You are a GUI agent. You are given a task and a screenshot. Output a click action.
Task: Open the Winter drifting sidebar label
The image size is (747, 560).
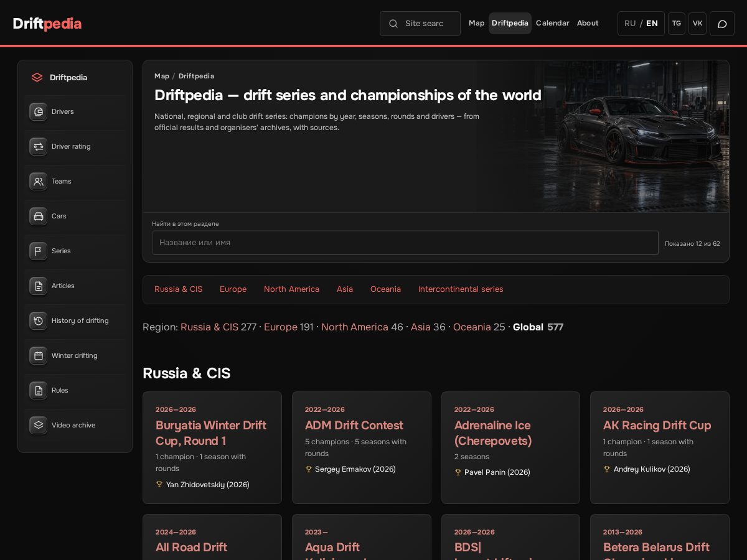(x=75, y=356)
